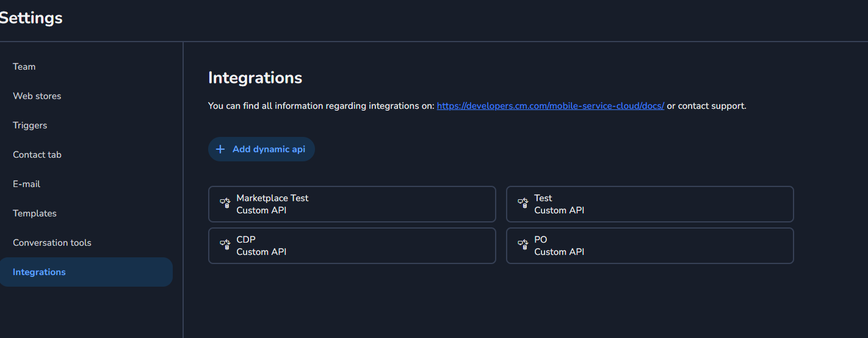The height and width of the screenshot is (338, 868).
Task: Click 'Custom API' text under CDP
Action: pyautogui.click(x=261, y=252)
